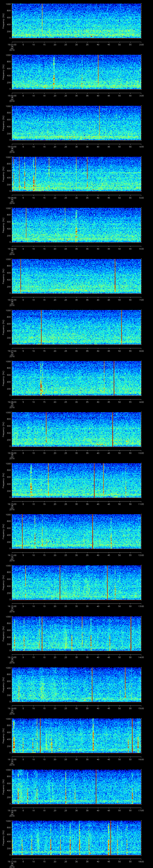Image resolution: width=153 pixels, height=868 pixels.
Task: Select the spectrogram panel starting at 19:16:00
Action: point(76,786)
